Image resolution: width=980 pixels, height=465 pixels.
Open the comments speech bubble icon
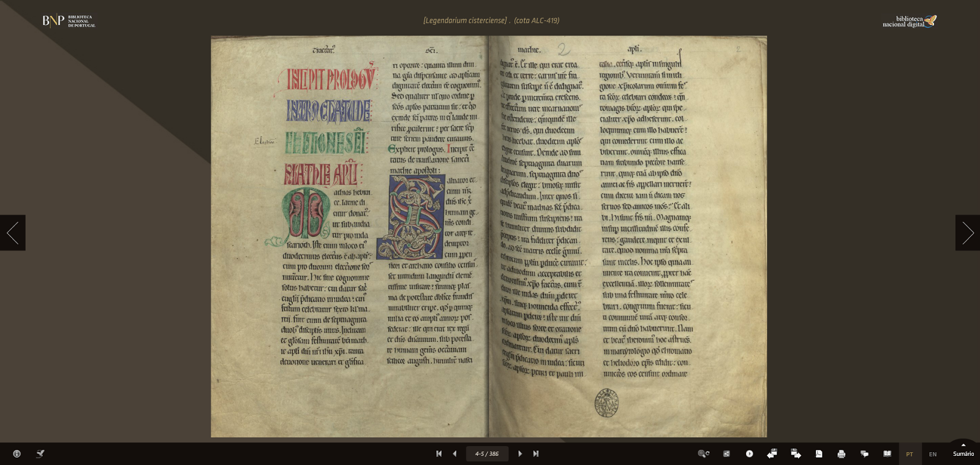pyautogui.click(x=864, y=454)
